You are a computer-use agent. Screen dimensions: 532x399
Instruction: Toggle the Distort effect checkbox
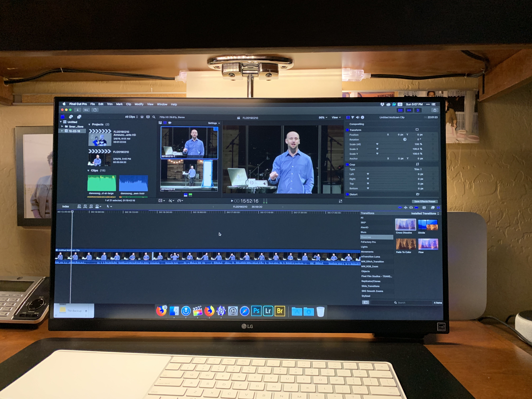pyautogui.click(x=347, y=194)
